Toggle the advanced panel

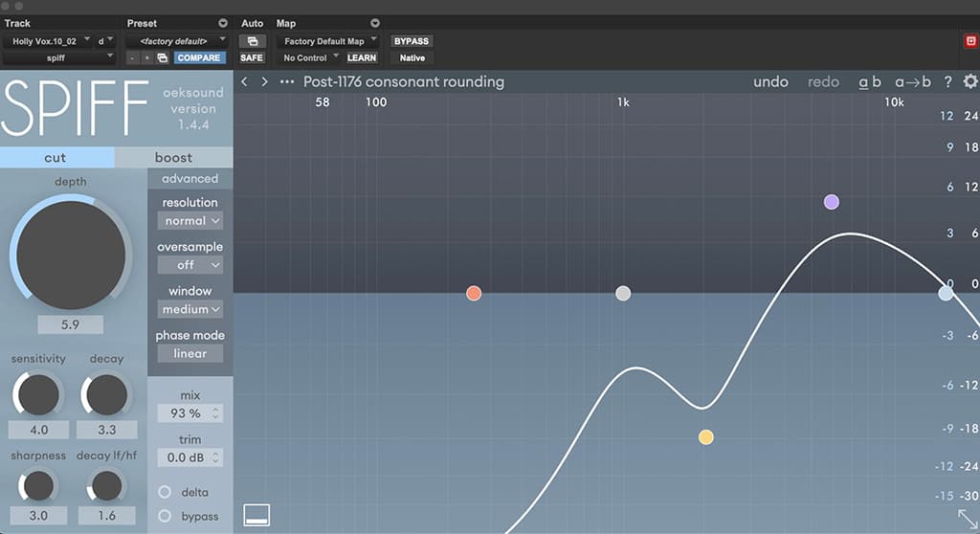click(190, 179)
